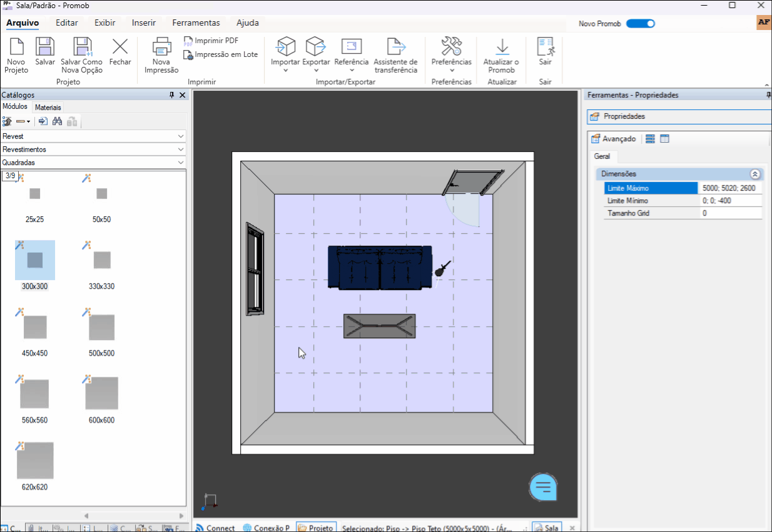Click the Exportar box icon
This screenshot has height=532, width=772.
[316, 46]
